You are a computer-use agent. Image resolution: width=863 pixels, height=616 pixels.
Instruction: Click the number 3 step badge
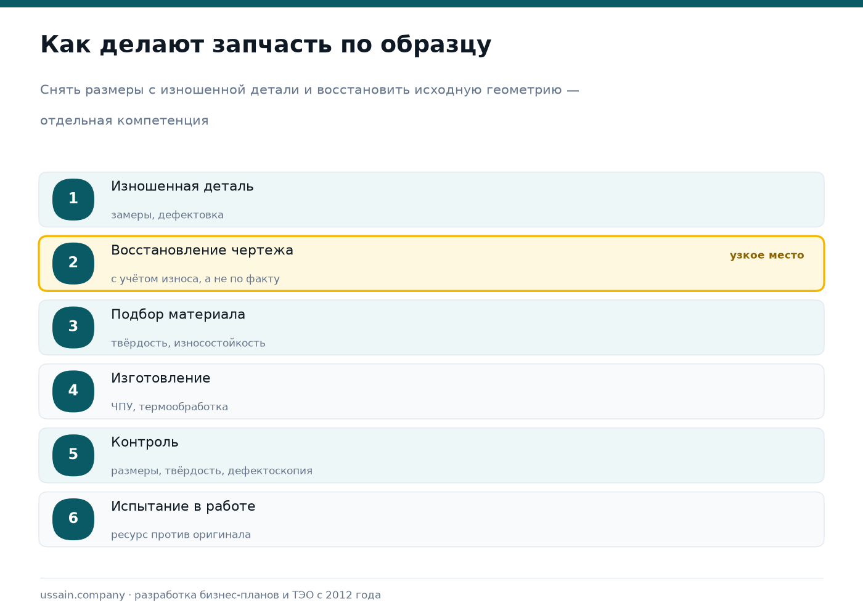[73, 328]
